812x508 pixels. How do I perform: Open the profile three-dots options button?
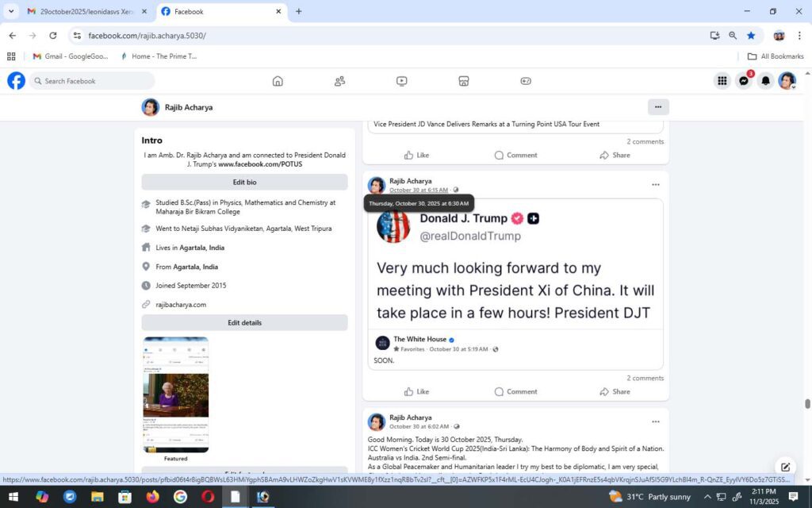tap(657, 107)
